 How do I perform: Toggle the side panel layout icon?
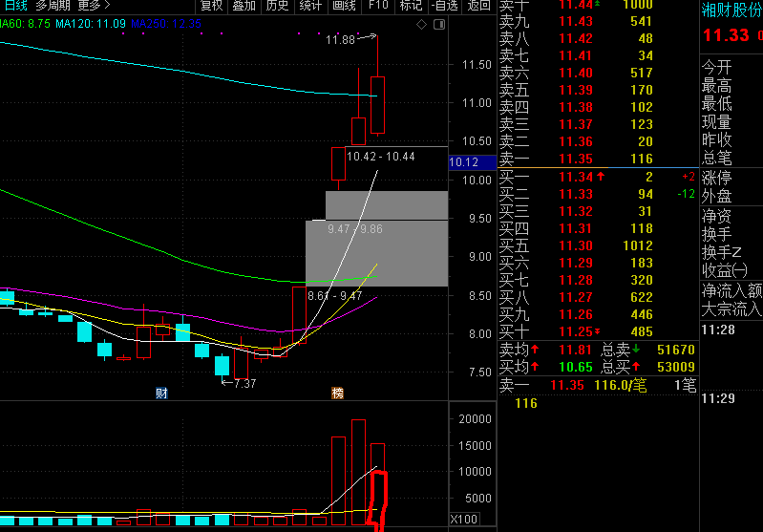coord(439,24)
